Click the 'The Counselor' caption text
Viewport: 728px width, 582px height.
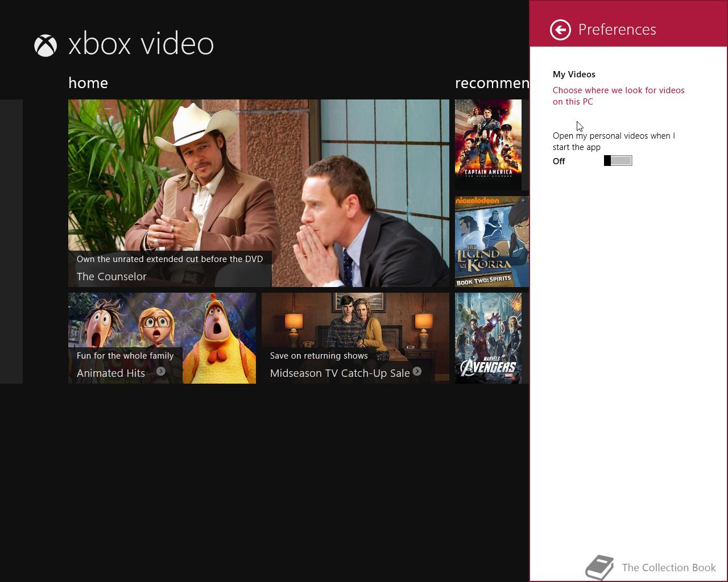tap(111, 277)
